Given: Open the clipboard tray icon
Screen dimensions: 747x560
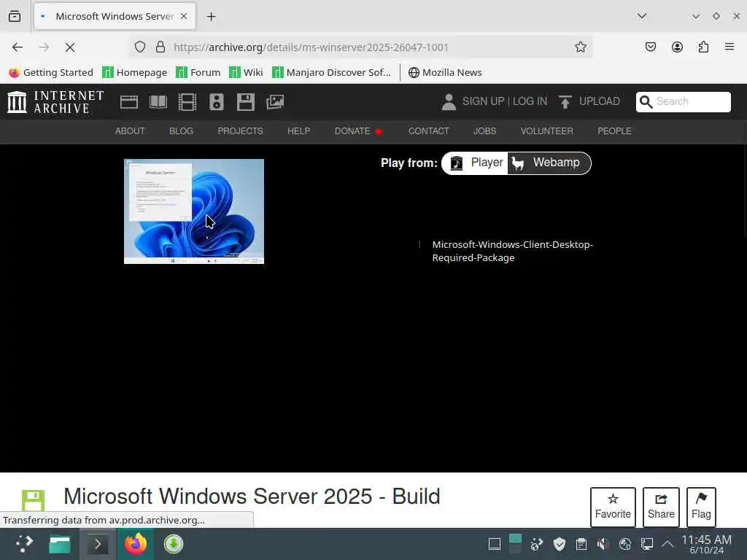Looking at the screenshot, I should (x=581, y=544).
